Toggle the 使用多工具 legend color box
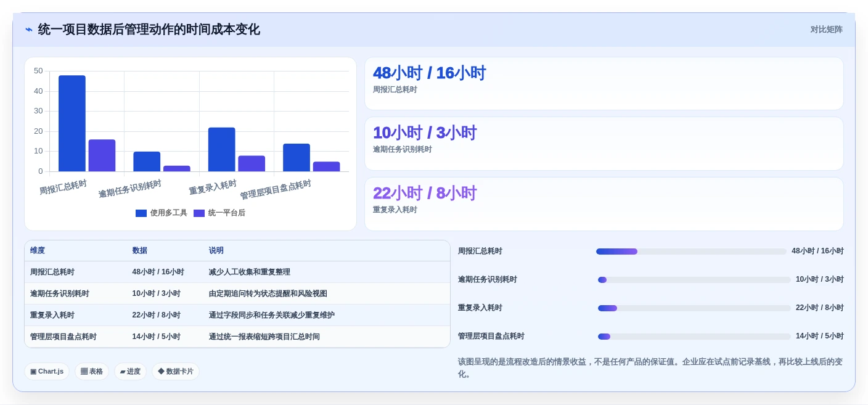The width and height of the screenshot is (868, 405). coord(141,213)
